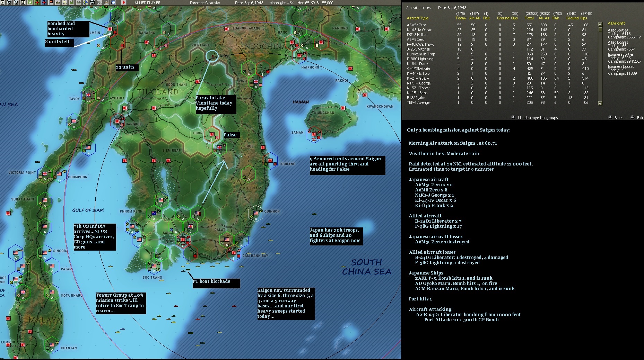
Task: Click the HANOI label on the map
Action: (x=283, y=33)
